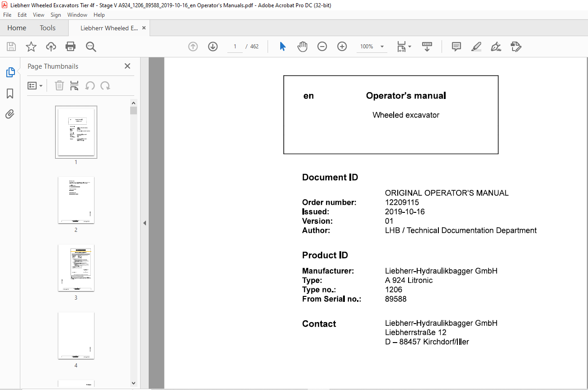Click 'D – 88457 Kirchdorf/Iller' text
Viewport: 588px width, 390px height.
pyautogui.click(x=427, y=342)
